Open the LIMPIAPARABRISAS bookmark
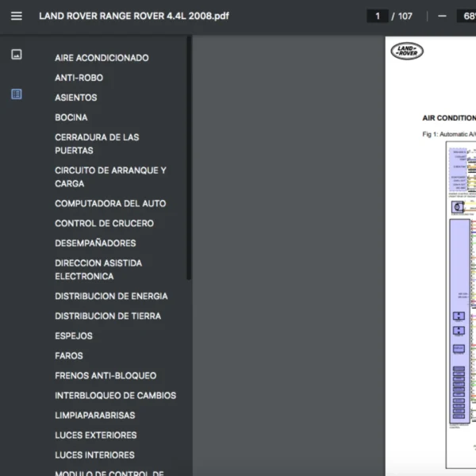 [94, 415]
